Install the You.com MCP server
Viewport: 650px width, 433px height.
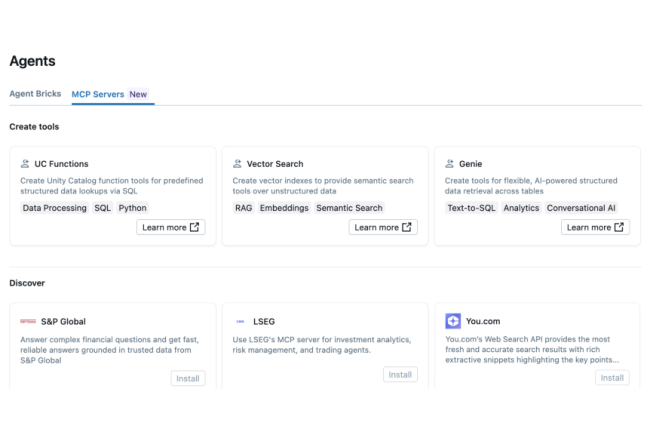(612, 378)
